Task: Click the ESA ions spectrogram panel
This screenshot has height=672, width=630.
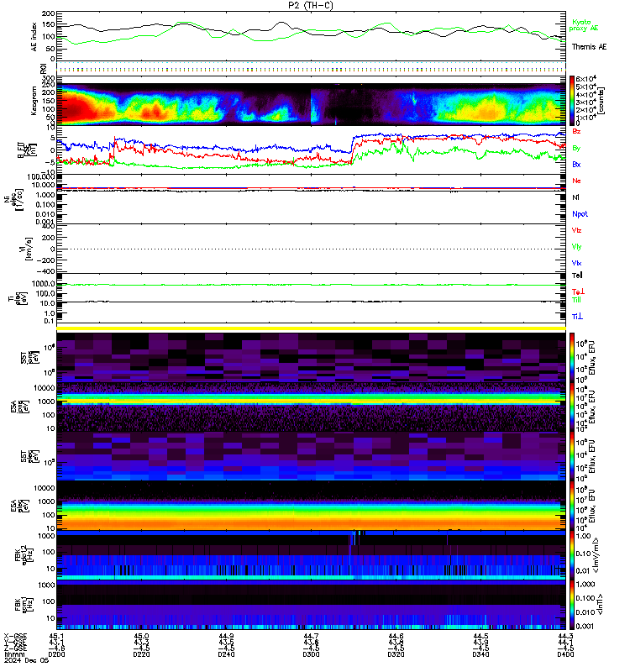Action: [311, 407]
